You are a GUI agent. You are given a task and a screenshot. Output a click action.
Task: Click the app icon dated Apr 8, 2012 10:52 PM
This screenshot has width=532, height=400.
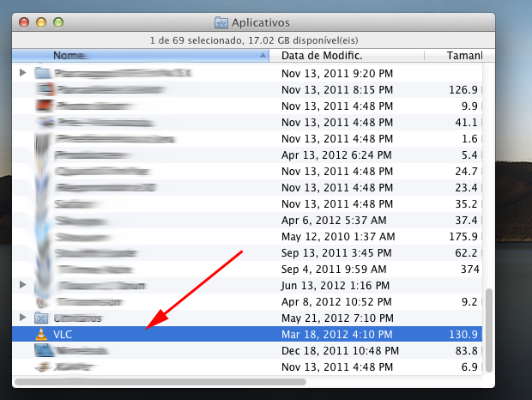42,301
